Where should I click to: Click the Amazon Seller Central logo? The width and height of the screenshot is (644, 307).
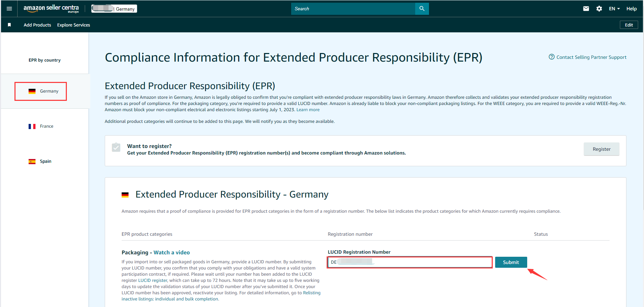(x=51, y=9)
